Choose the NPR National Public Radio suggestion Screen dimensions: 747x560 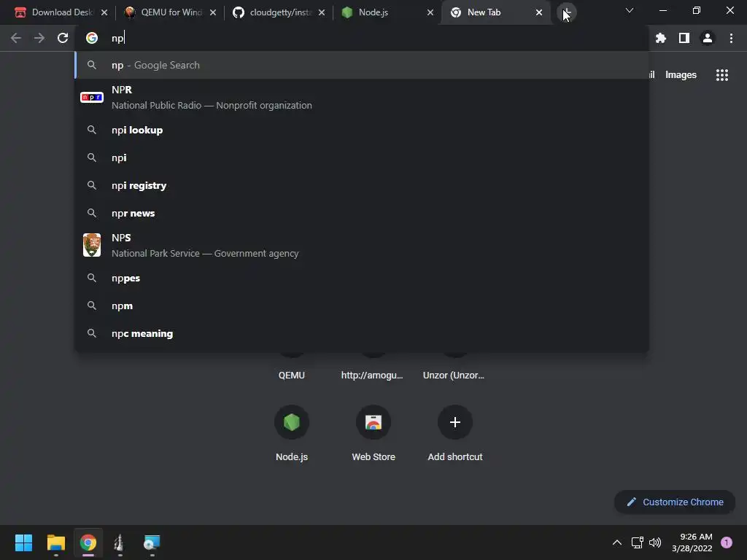[362, 97]
